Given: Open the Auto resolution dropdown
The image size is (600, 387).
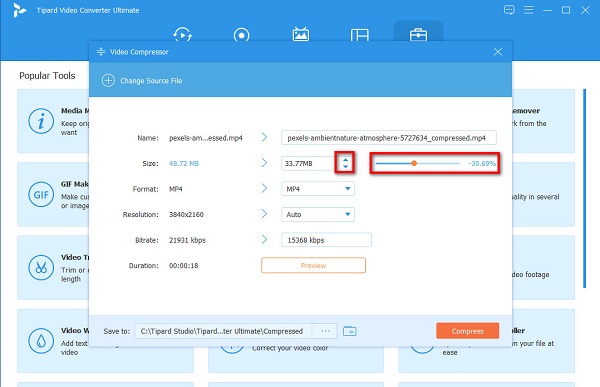Looking at the screenshot, I should point(318,214).
